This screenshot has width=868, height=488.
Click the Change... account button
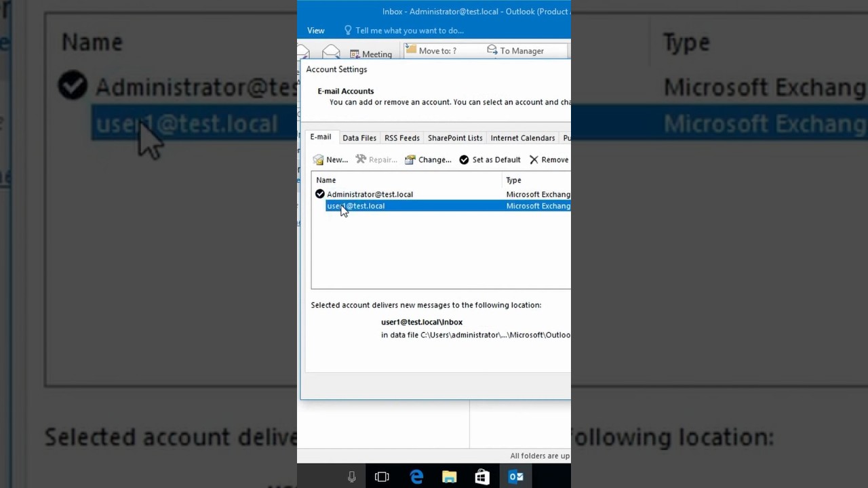[x=428, y=160]
